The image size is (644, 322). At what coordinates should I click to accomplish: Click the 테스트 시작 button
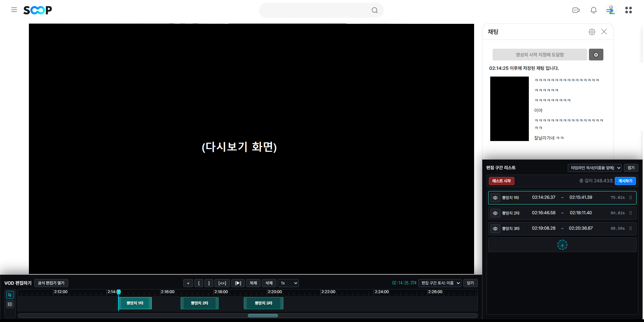click(501, 181)
